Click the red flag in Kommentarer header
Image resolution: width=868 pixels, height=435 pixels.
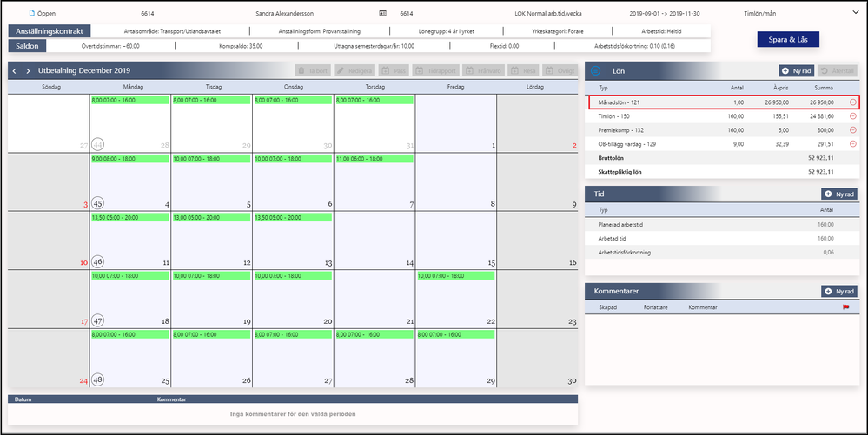click(845, 307)
